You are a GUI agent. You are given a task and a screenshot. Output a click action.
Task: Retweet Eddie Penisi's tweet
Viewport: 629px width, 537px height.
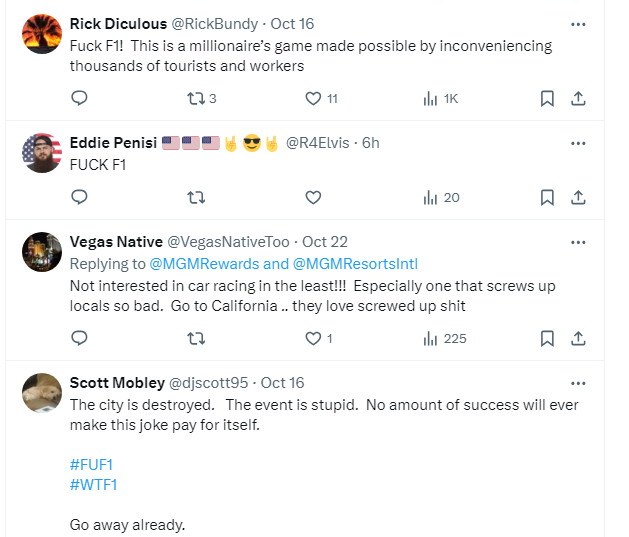click(195, 197)
